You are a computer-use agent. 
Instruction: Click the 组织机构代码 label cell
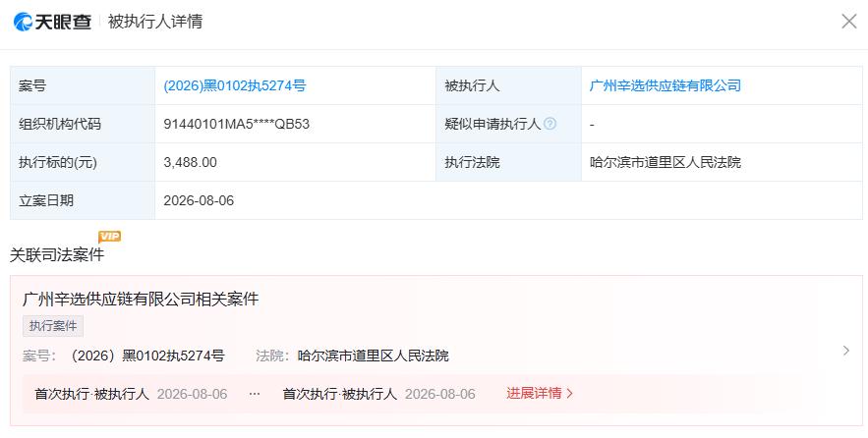pyautogui.click(x=83, y=124)
